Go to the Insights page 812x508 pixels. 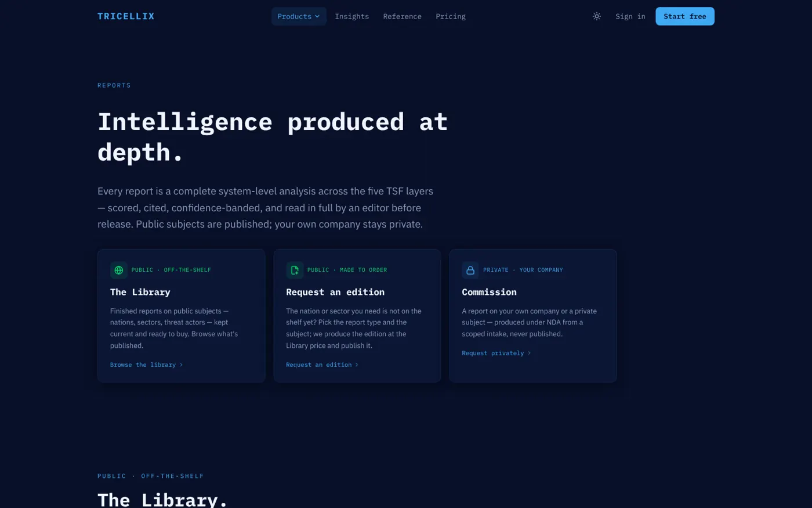pos(351,16)
